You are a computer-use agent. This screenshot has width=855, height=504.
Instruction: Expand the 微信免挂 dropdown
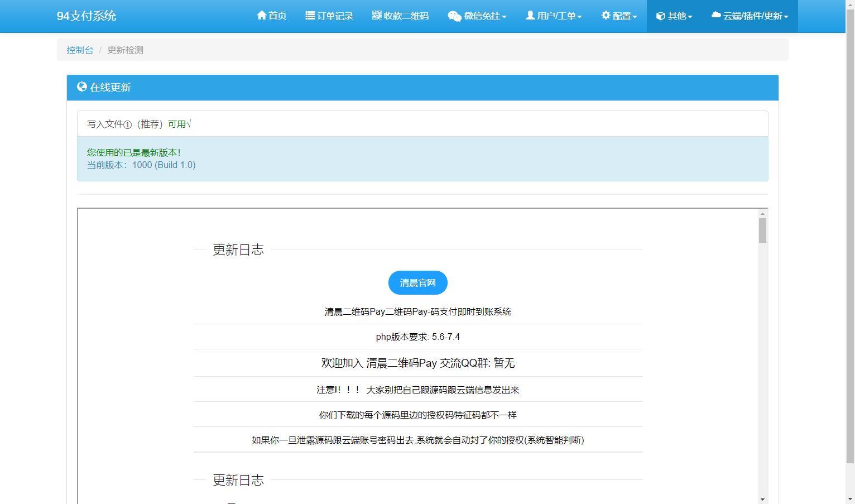[478, 16]
